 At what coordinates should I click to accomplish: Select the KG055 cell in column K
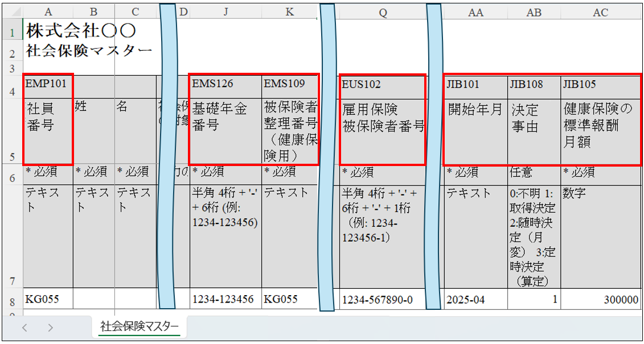(289, 299)
